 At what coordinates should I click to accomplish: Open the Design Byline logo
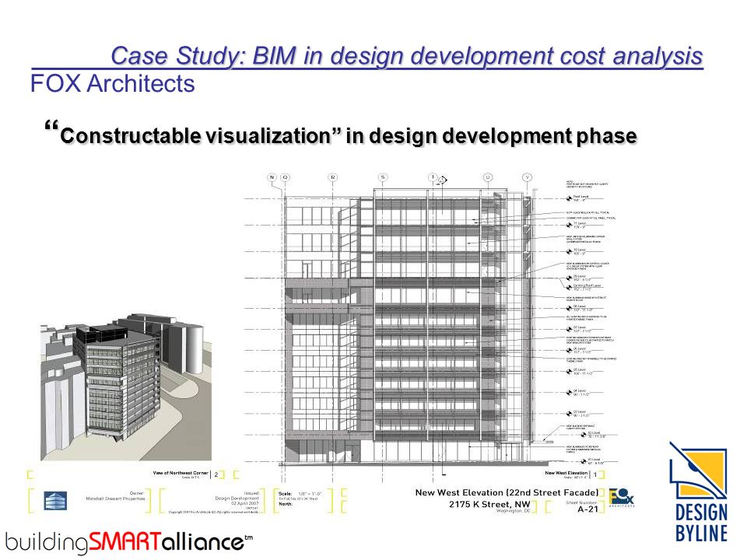click(x=699, y=492)
